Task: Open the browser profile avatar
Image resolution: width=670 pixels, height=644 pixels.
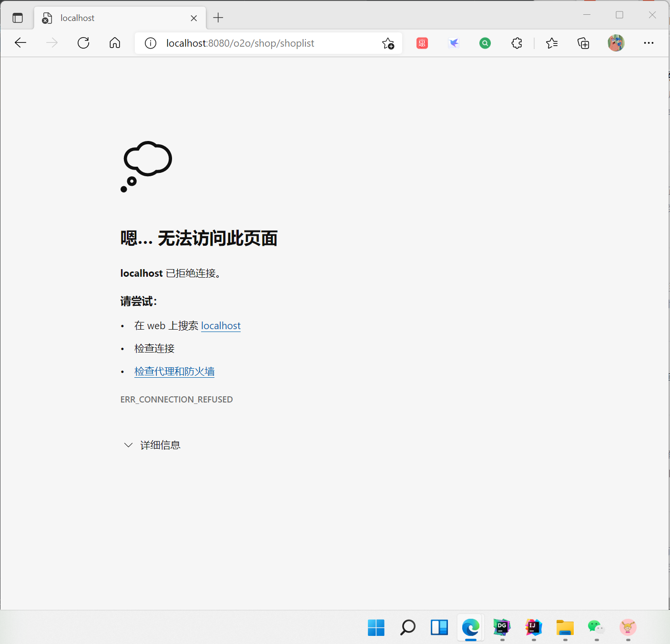Action: [x=616, y=43]
